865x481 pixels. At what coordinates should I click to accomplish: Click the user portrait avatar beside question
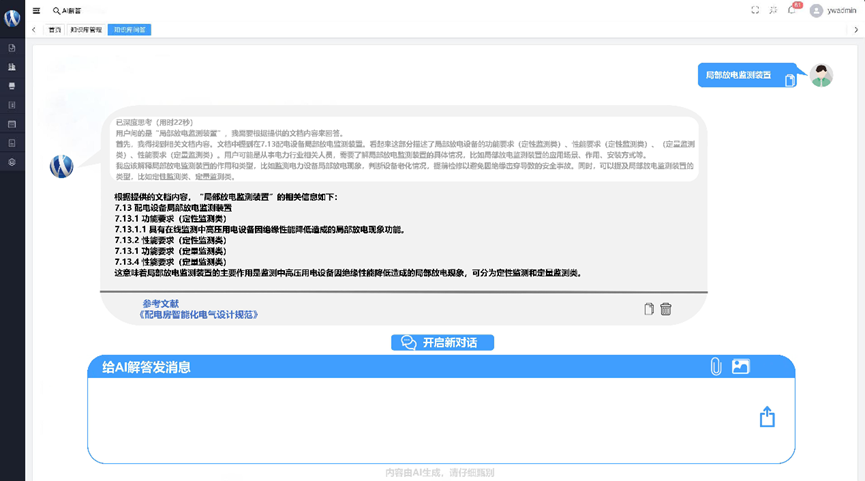point(821,76)
